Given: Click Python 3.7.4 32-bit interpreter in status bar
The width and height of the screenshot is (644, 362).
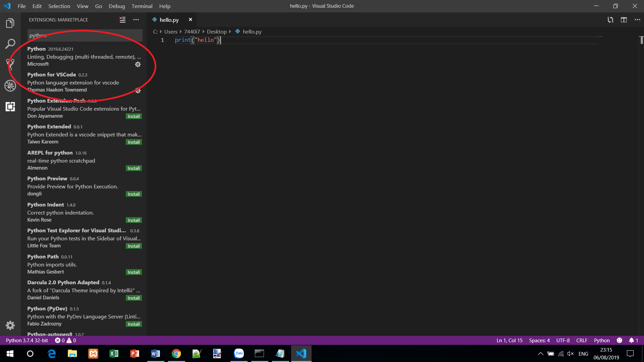Looking at the screenshot, I should click(27, 341).
